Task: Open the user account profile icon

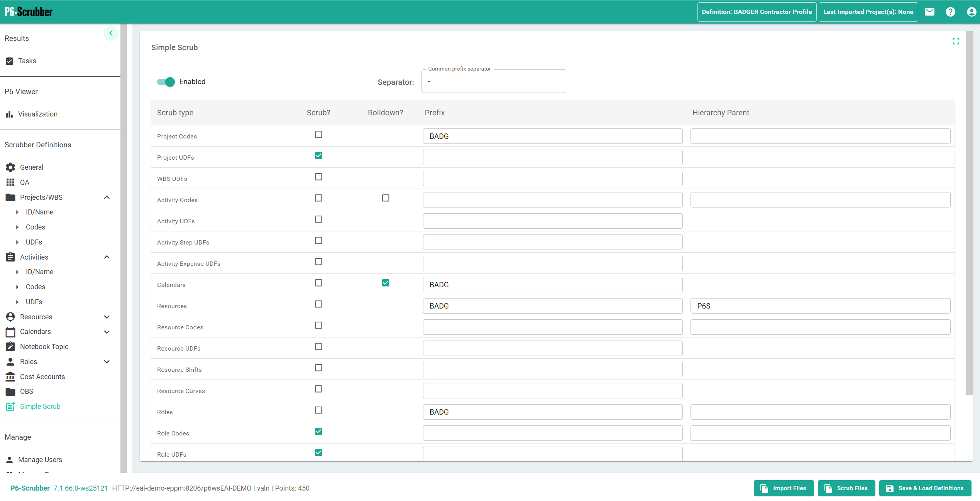Action: tap(971, 12)
